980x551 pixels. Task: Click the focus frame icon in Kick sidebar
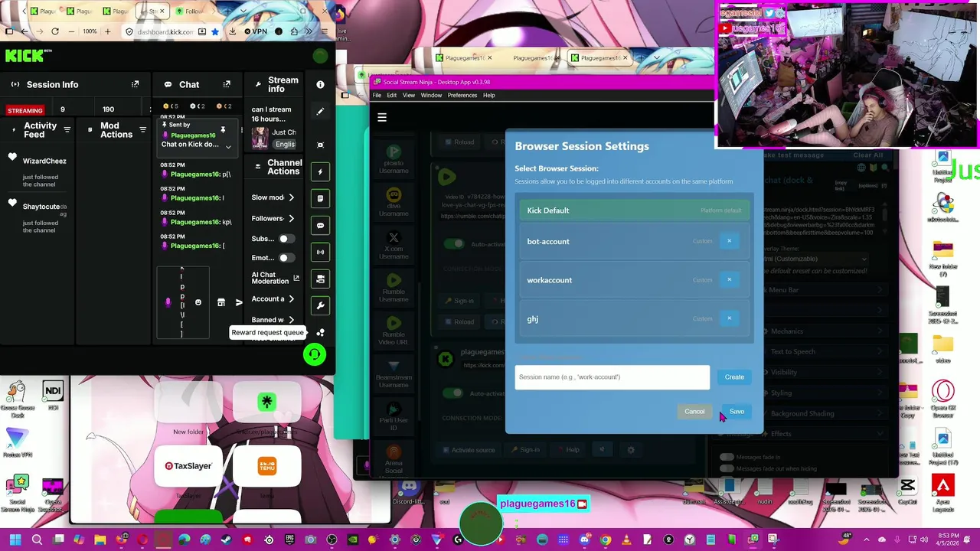(320, 145)
